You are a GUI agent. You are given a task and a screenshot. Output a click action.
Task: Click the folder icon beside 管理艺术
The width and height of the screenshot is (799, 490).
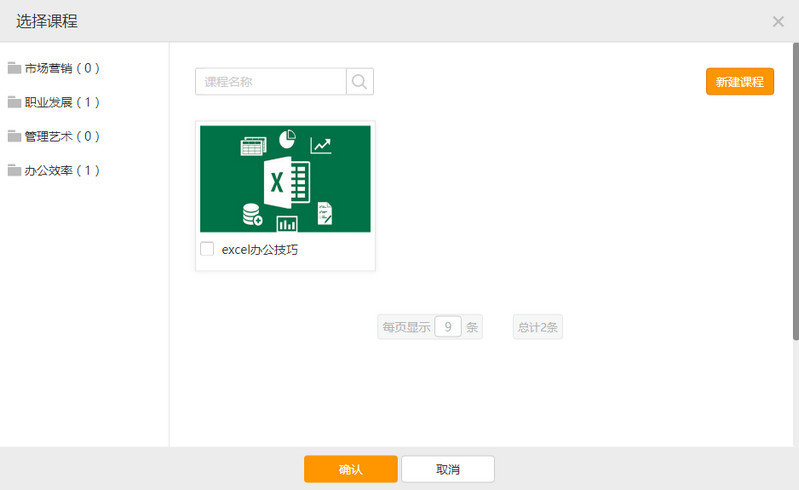[x=14, y=137]
